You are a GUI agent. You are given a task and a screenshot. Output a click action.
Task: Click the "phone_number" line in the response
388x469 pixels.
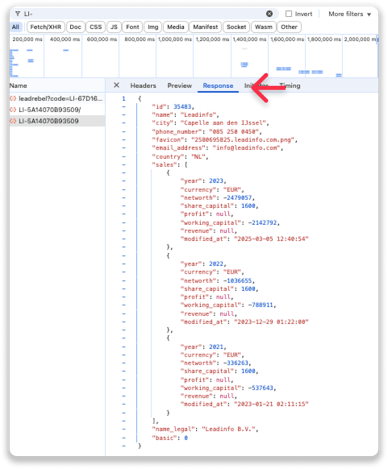coord(207,131)
